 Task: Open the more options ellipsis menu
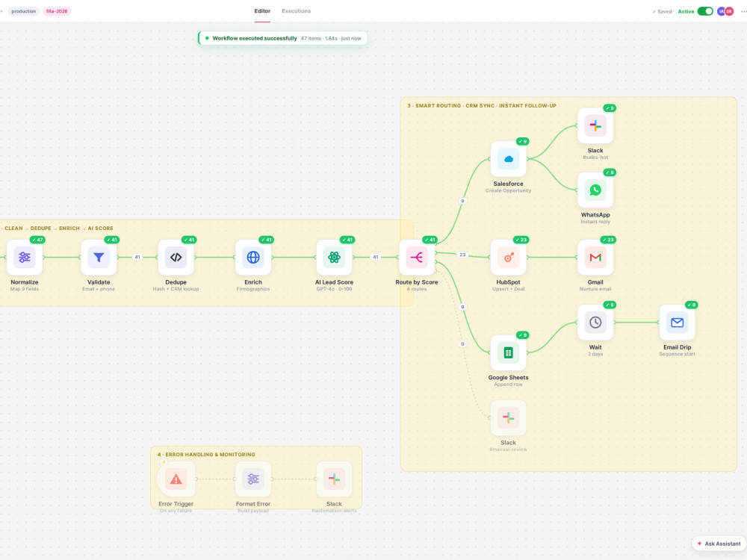pos(743,11)
